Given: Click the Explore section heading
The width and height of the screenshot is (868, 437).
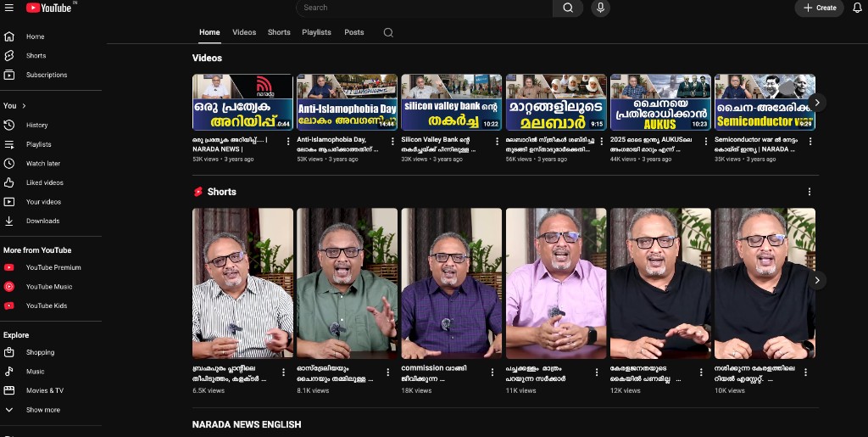Looking at the screenshot, I should click(16, 335).
